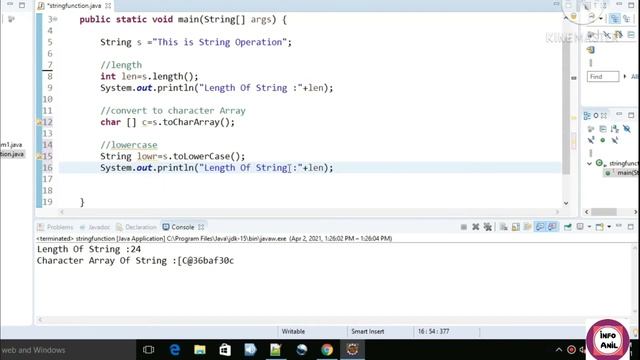The image size is (640, 360).
Task: Open File Explorer from taskbar
Action: (x=200, y=350)
